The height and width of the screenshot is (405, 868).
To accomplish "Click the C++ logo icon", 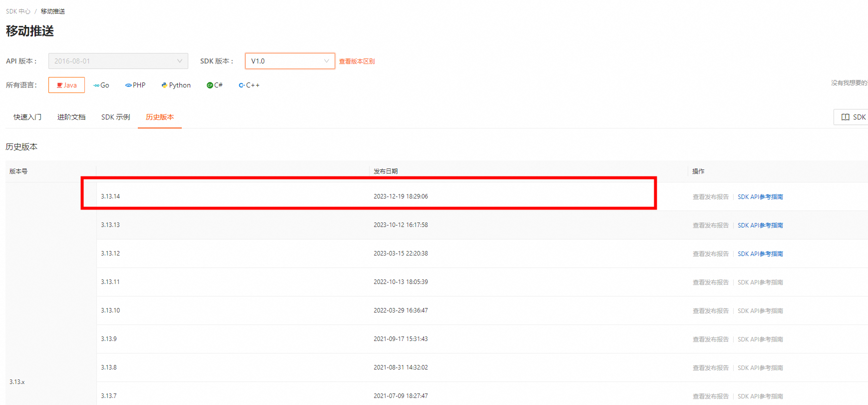I will pyautogui.click(x=242, y=85).
